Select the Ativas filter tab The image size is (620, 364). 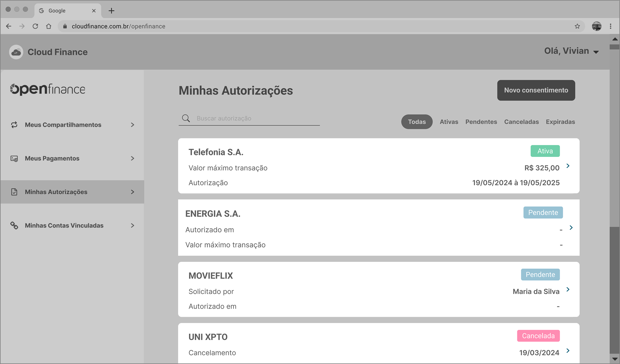click(x=449, y=122)
